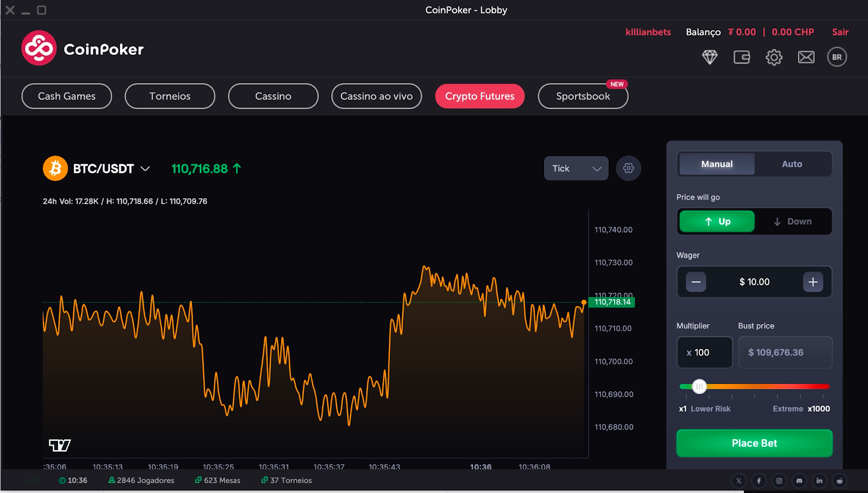Click the Bitcoin coin icon
Image resolution: width=868 pixels, height=493 pixels.
[55, 168]
